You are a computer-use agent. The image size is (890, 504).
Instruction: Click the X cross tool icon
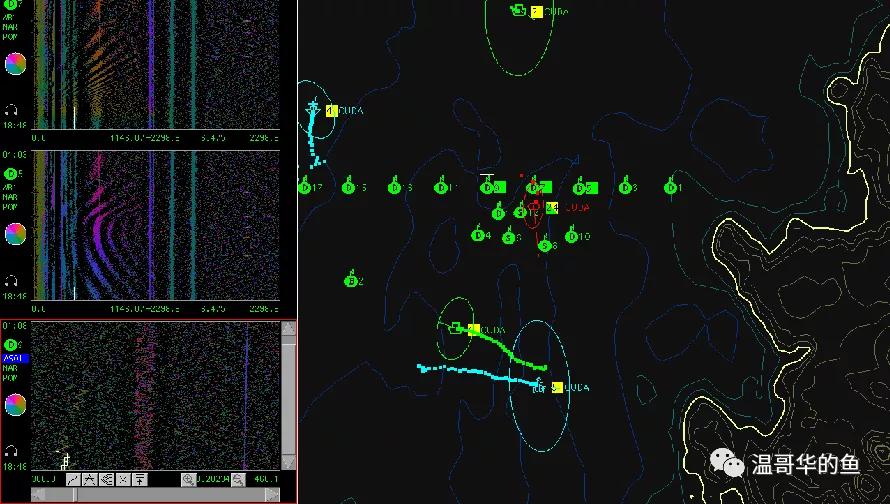tap(123, 480)
